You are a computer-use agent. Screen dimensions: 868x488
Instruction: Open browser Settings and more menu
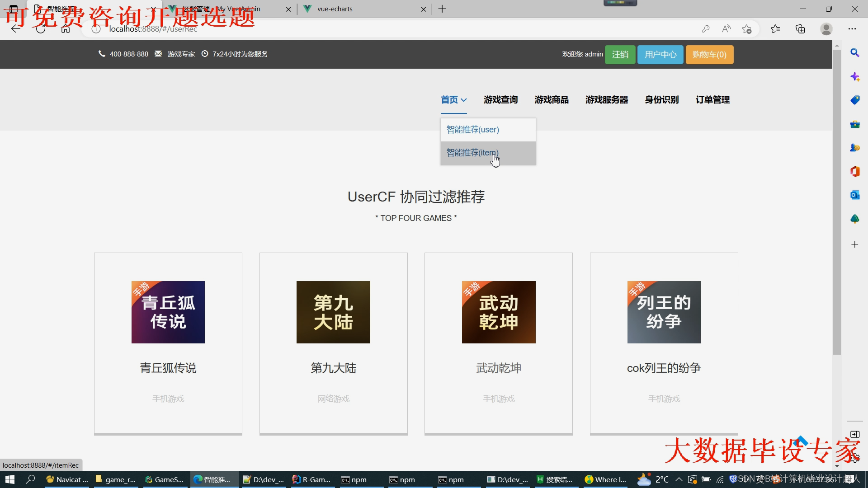[x=852, y=29]
